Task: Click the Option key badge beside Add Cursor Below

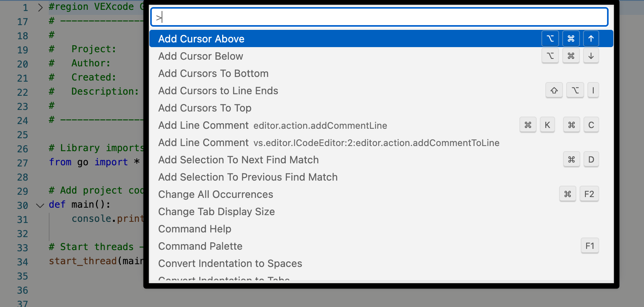Action: [x=550, y=56]
